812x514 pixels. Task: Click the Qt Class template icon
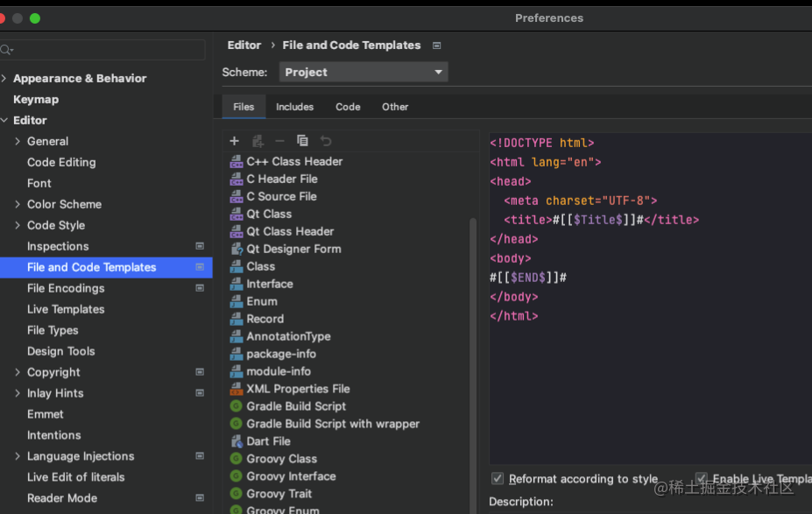point(237,215)
